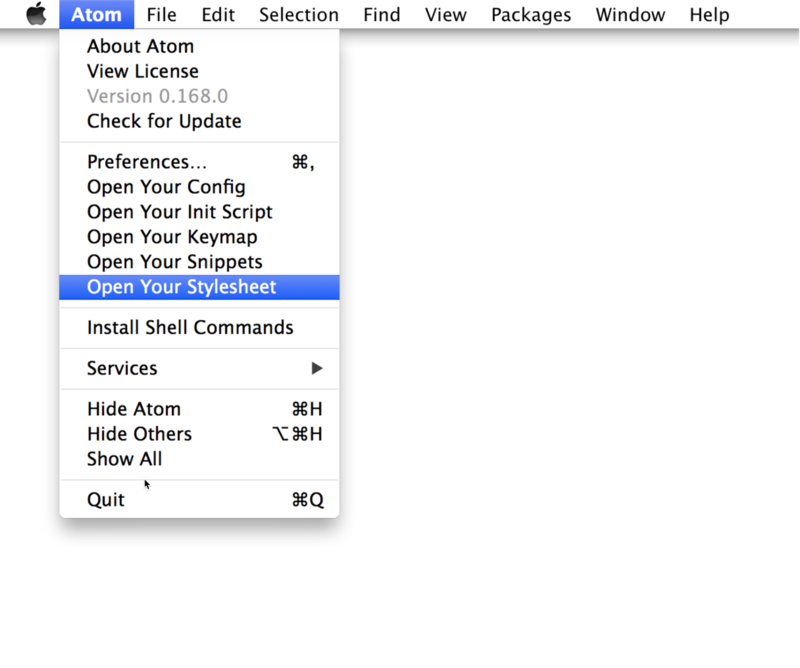Viewport: 800px width, 668px height.
Task: Choose Open Your Config
Action: click(166, 187)
